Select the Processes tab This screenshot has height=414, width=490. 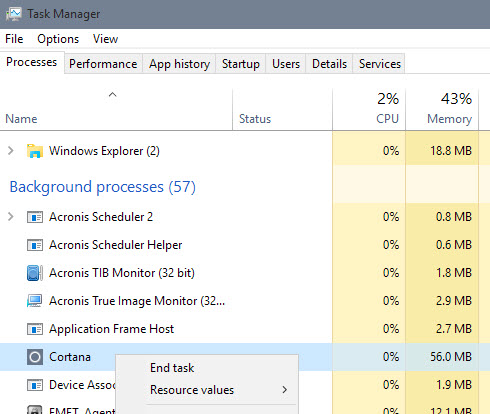pyautogui.click(x=32, y=62)
